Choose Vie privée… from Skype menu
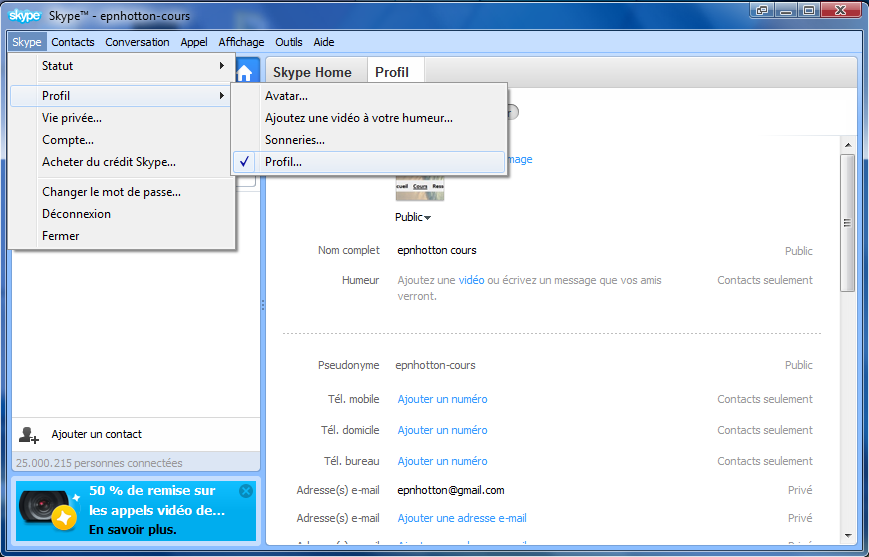The image size is (869, 557). click(x=121, y=118)
